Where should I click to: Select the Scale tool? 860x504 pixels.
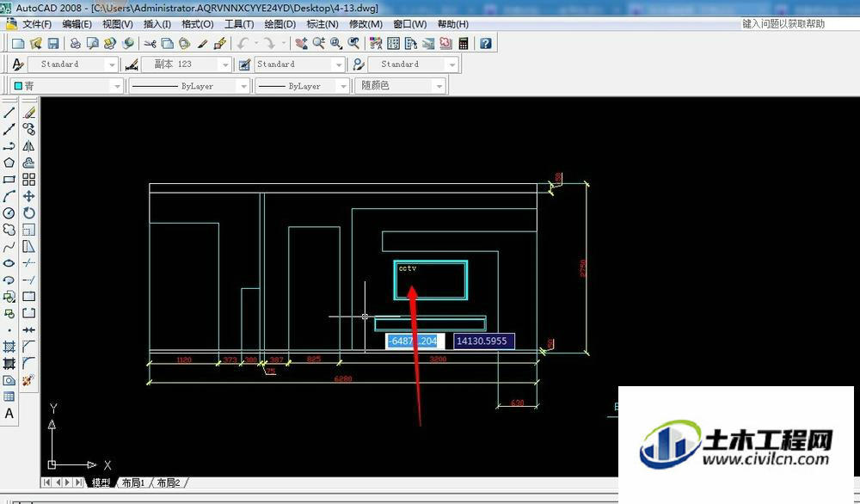(29, 230)
